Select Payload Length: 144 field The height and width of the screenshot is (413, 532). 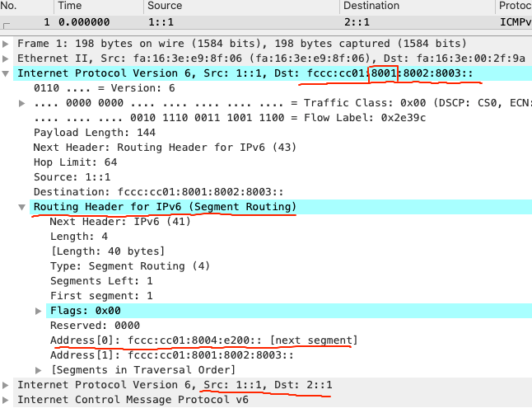[x=95, y=133]
